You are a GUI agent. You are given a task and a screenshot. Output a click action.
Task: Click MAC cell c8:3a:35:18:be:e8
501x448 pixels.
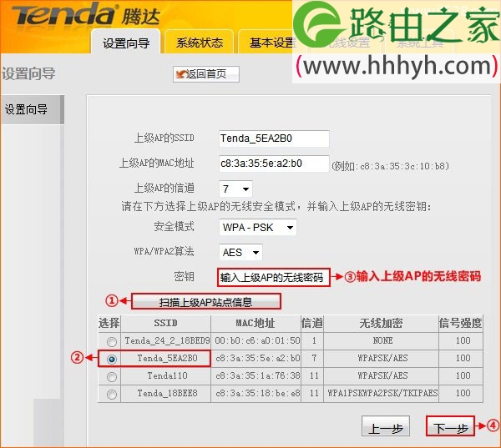pyautogui.click(x=257, y=393)
